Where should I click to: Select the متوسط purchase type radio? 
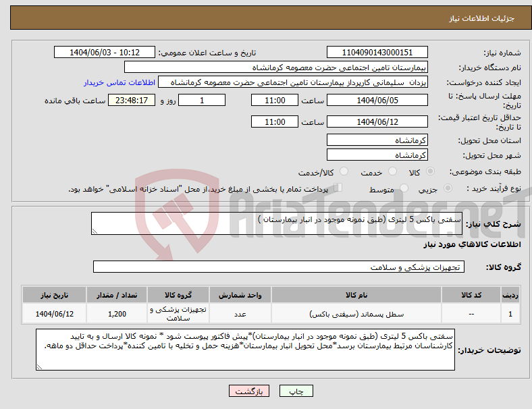(404, 188)
